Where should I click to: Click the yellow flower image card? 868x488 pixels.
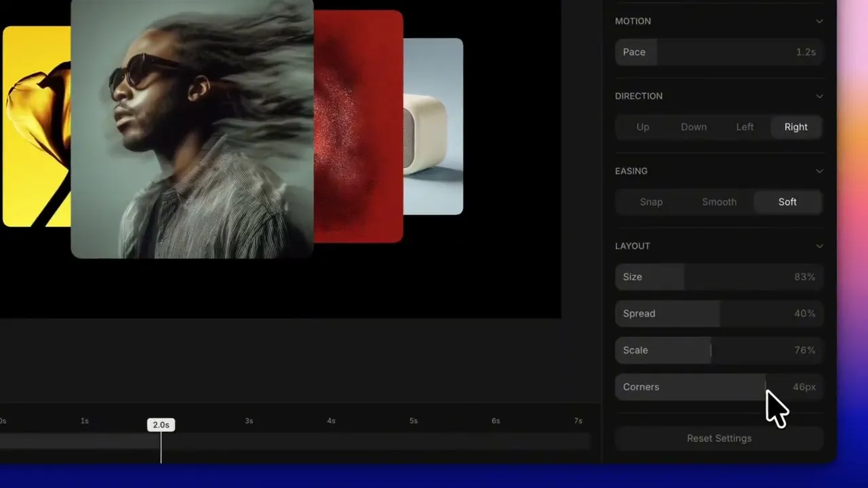coord(37,126)
